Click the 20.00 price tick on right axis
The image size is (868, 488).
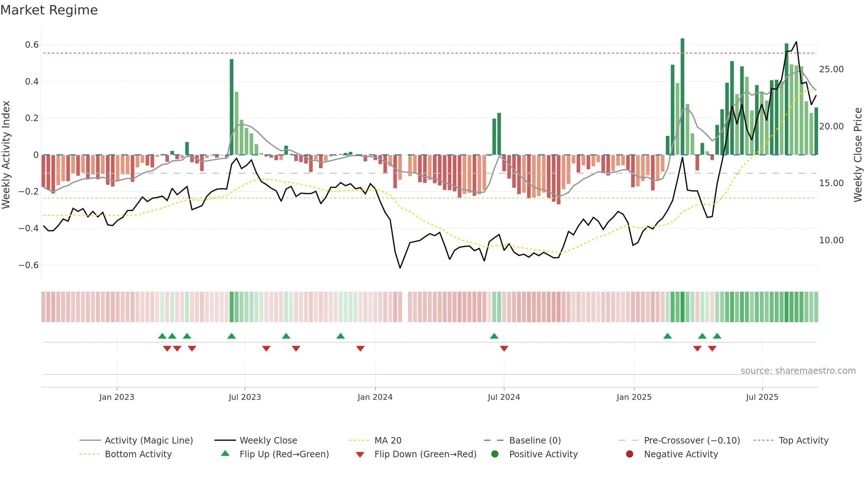click(x=831, y=126)
